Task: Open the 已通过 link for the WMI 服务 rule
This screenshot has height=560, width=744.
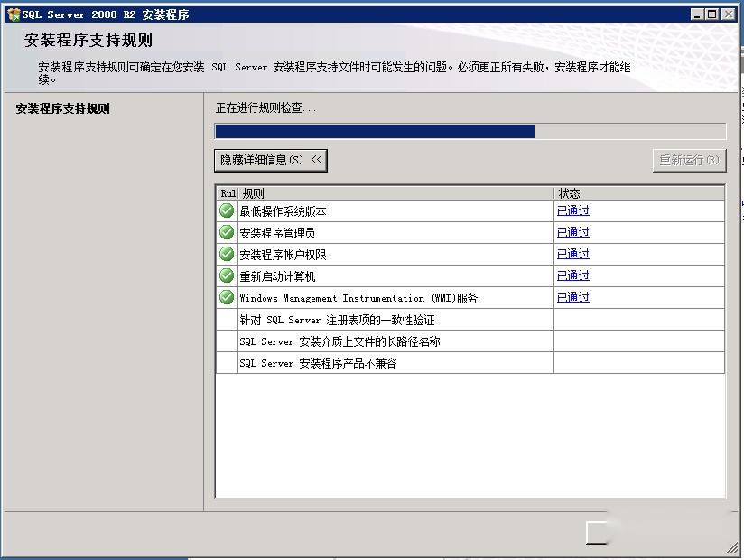Action: pos(572,297)
